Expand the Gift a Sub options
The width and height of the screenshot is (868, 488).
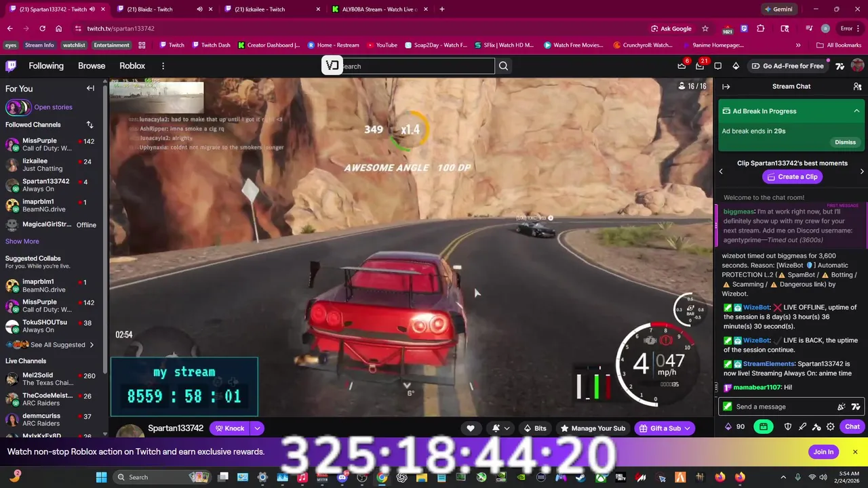tap(687, 428)
